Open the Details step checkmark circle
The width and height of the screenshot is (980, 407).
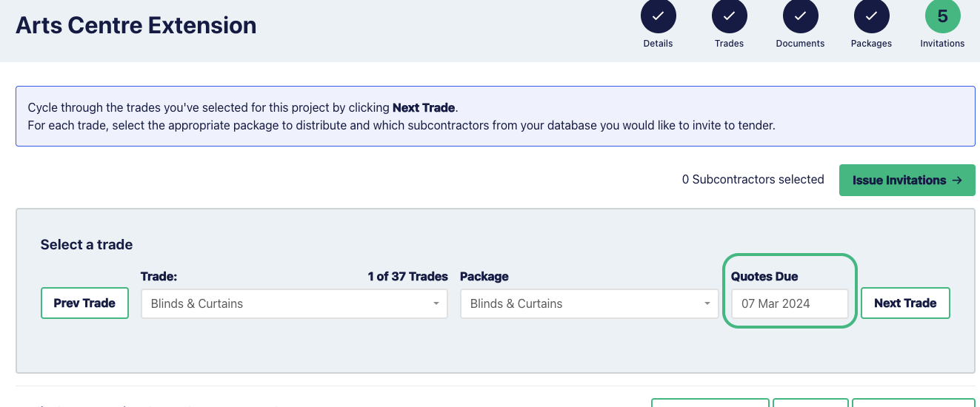coord(659,16)
